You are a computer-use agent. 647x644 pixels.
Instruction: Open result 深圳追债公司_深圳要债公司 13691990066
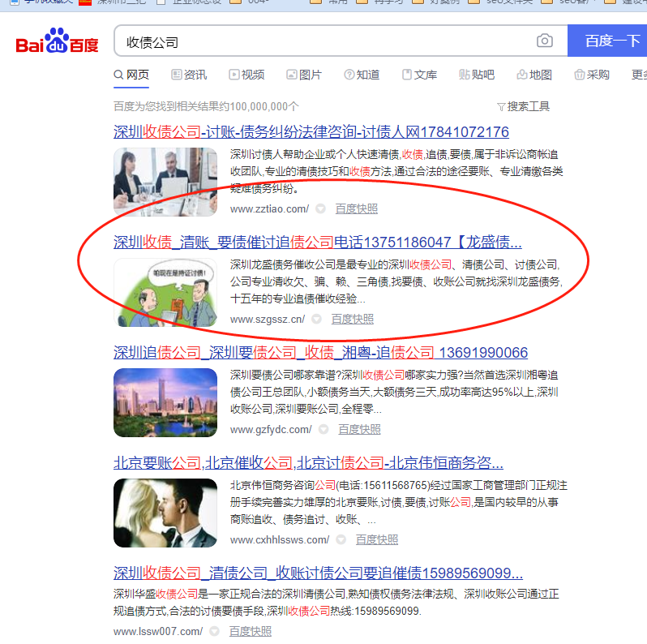click(320, 353)
